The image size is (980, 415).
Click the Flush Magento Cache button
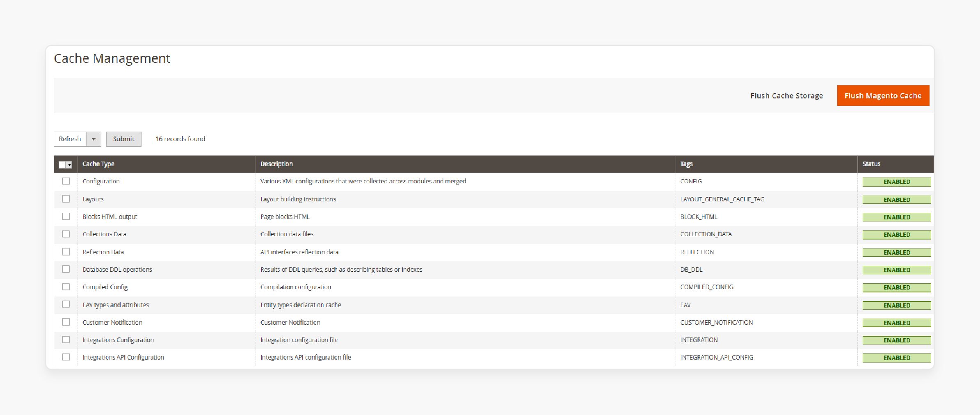[883, 96]
